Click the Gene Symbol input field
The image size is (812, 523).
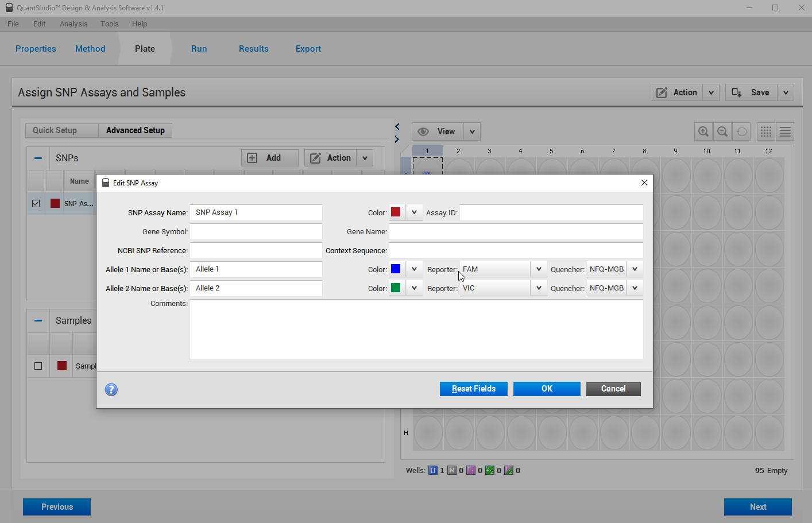(x=256, y=231)
